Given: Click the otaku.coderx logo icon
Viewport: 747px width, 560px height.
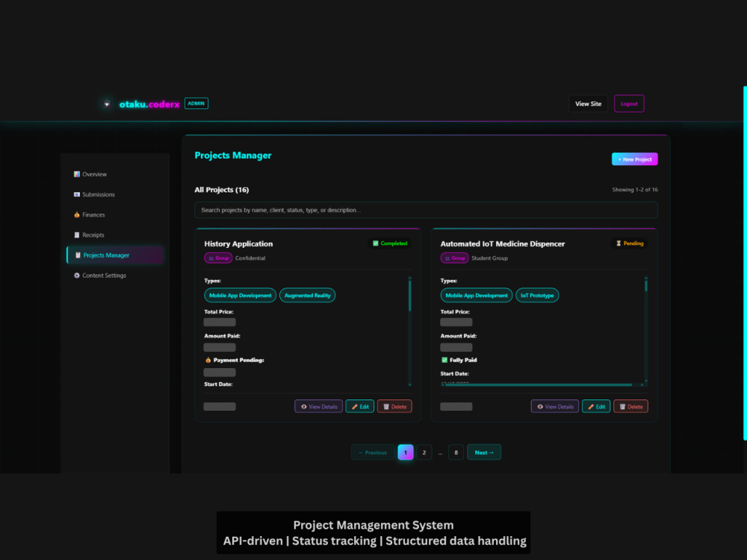Looking at the screenshot, I should pyautogui.click(x=107, y=104).
